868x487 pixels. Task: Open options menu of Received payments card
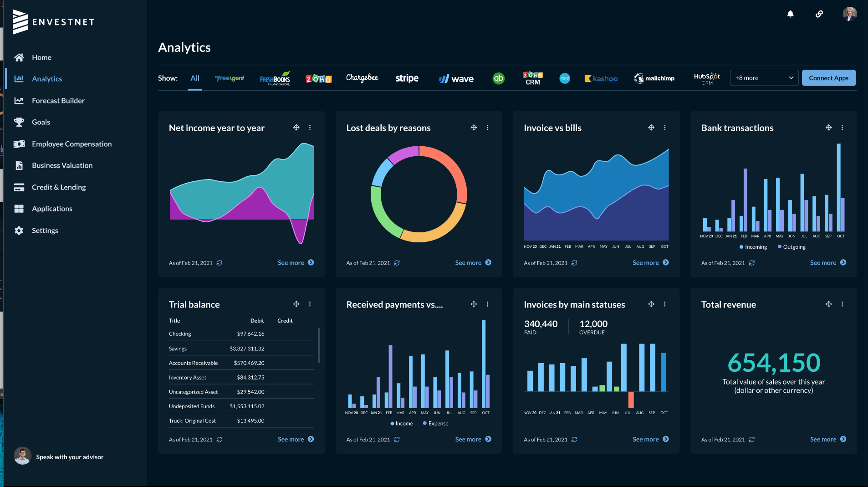[487, 304]
